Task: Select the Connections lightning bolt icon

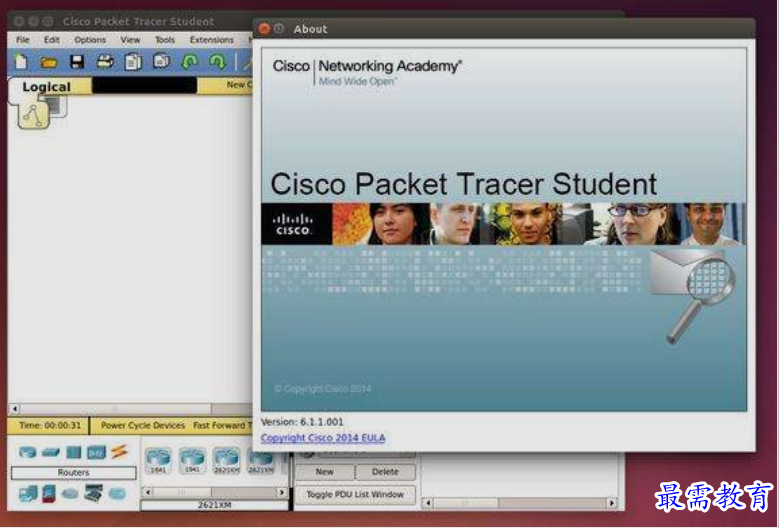Action: click(119, 452)
